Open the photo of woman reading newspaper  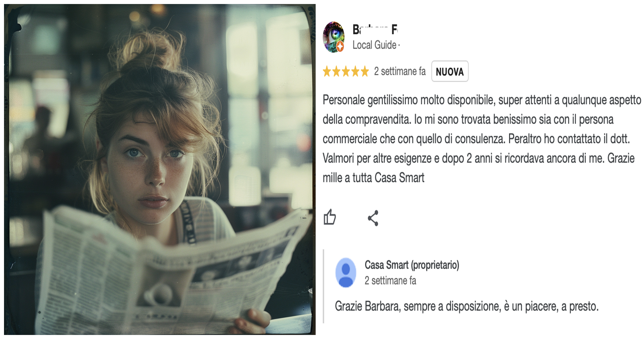[160, 170]
